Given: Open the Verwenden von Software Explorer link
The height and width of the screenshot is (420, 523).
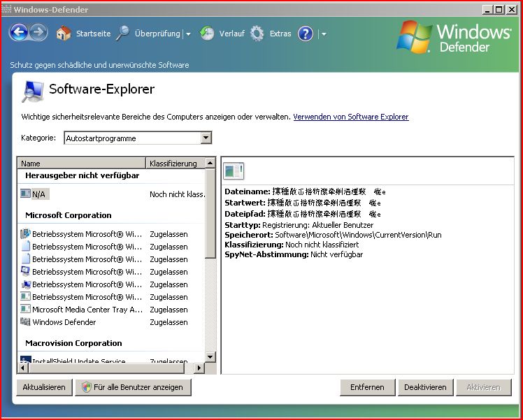Looking at the screenshot, I should (x=351, y=117).
